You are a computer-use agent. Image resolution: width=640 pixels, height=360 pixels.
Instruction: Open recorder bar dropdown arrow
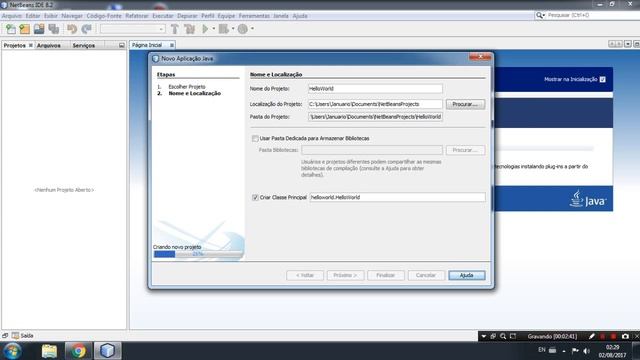(x=484, y=336)
